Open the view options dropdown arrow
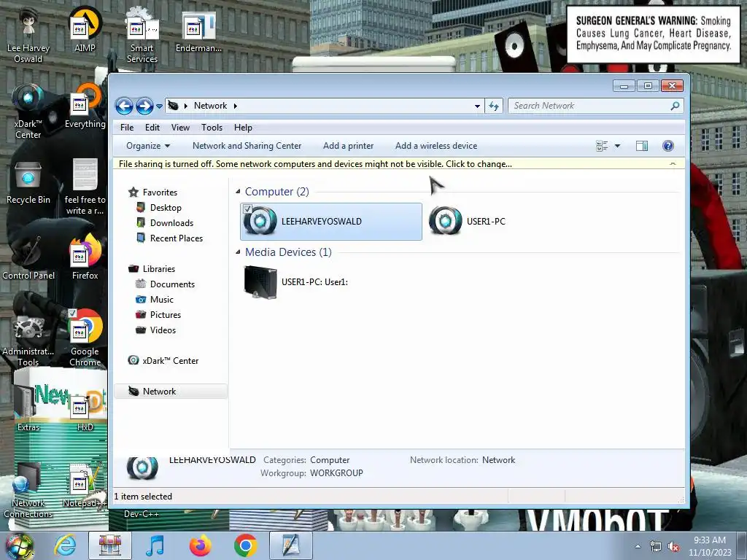 point(617,146)
